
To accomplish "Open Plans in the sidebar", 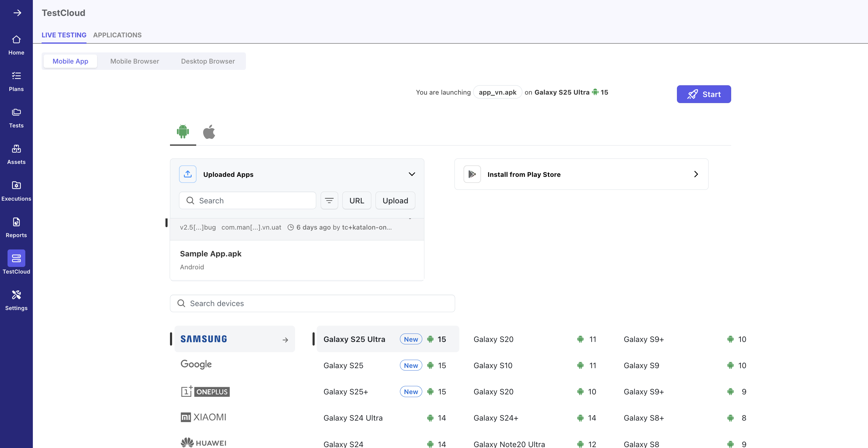I will pyautogui.click(x=16, y=82).
